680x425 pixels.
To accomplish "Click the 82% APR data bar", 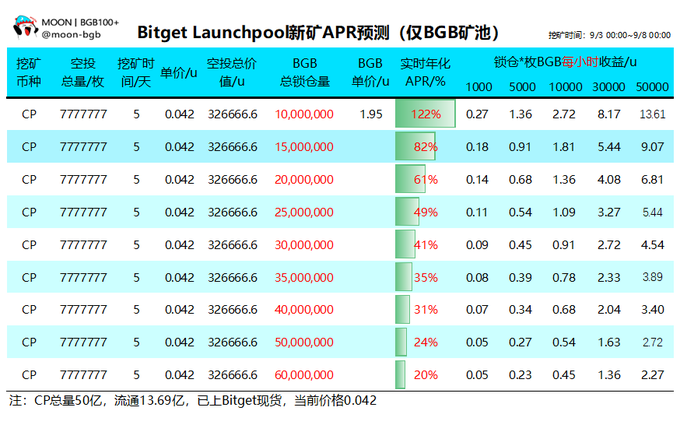I will click(416, 147).
